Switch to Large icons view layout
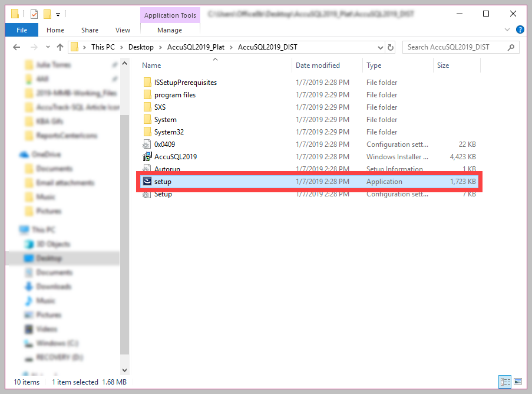Viewport: 532px width, 394px height. click(518, 382)
